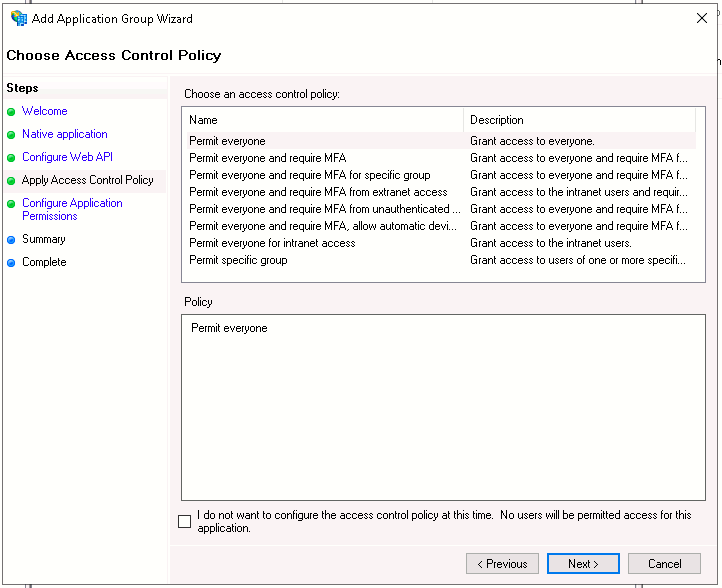Go back with the Previous button

click(502, 564)
